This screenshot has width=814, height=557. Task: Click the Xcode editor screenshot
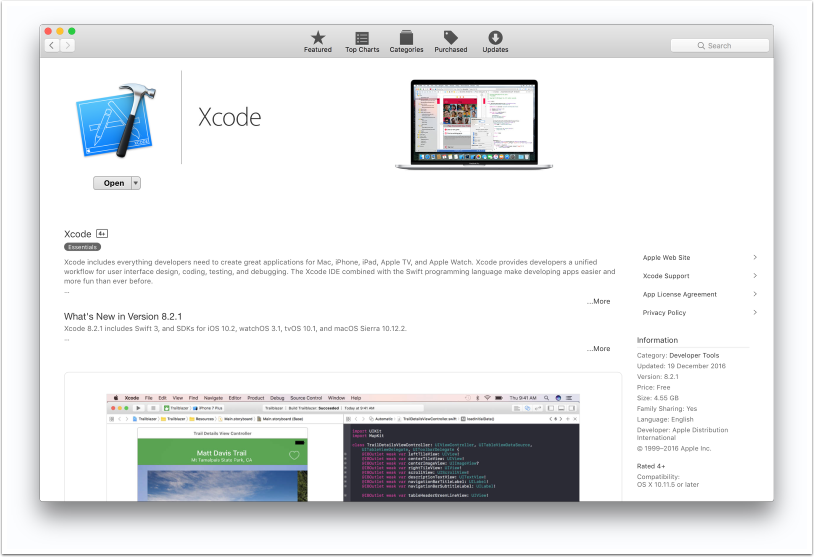[x=343, y=447]
